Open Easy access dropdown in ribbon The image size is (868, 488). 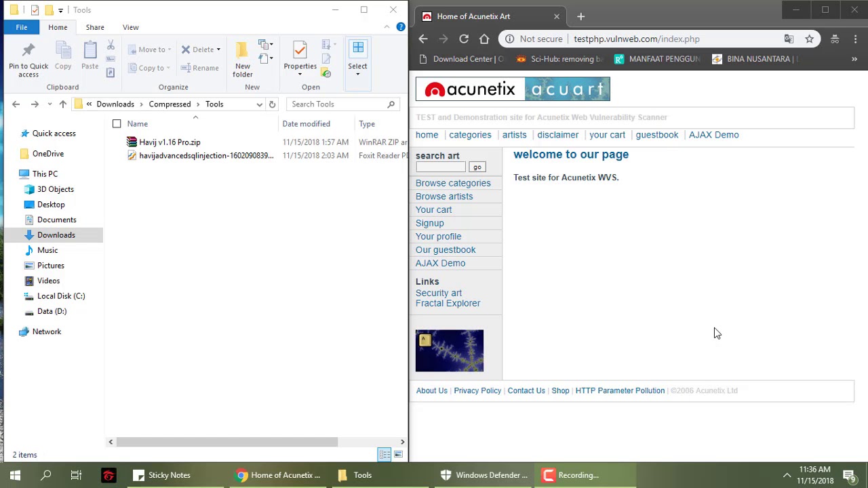click(266, 59)
